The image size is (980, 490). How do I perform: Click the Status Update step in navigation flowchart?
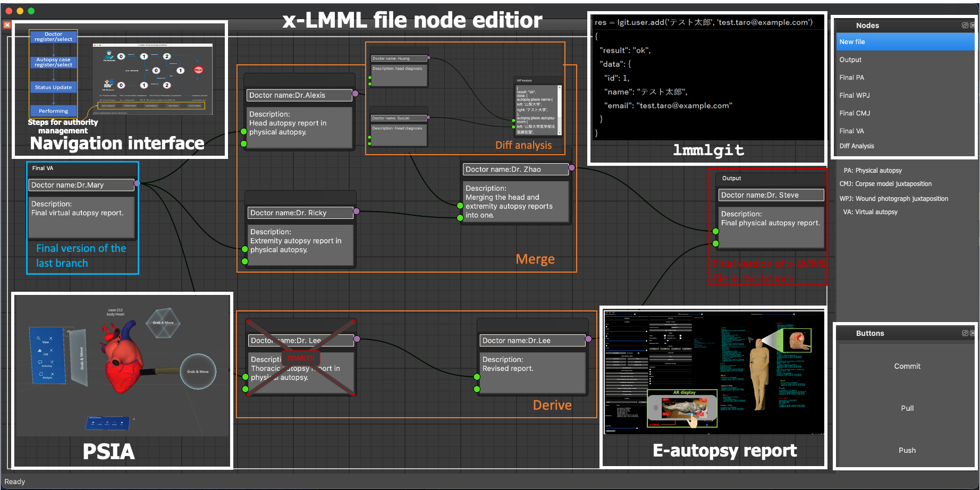pyautogui.click(x=53, y=87)
